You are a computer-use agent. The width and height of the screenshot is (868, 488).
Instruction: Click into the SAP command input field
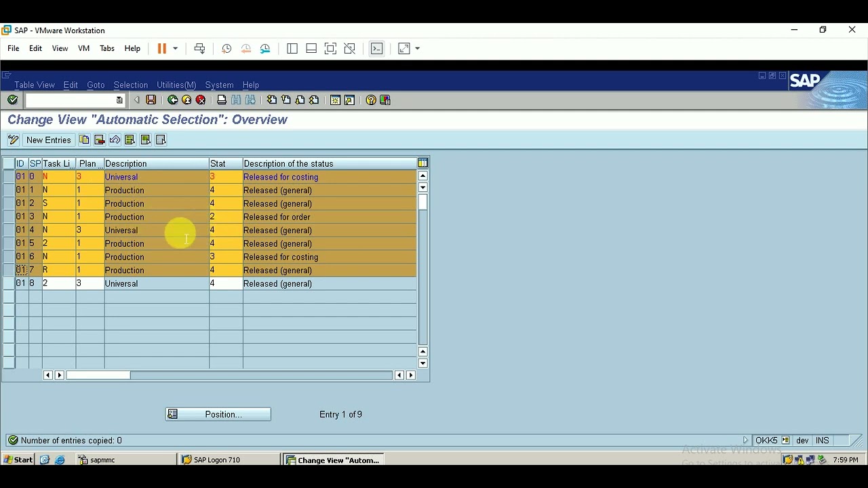[x=71, y=100]
